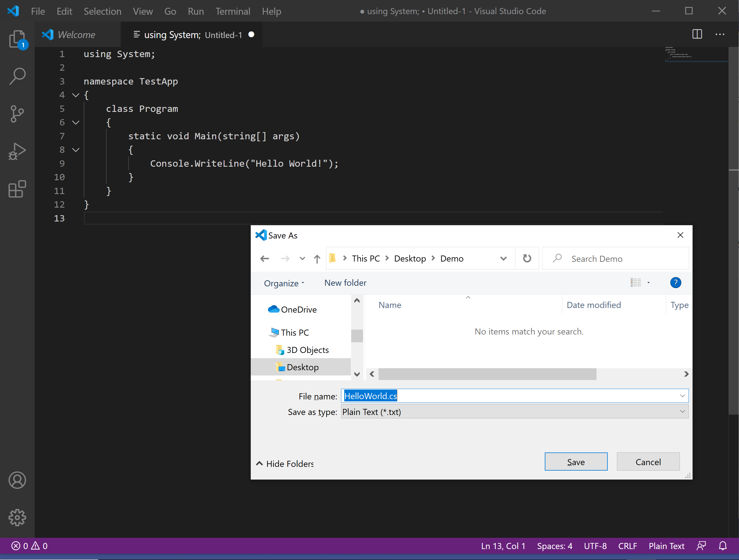Screen dimensions: 739x560
Task: Click refresh icon in Save As dialog
Action: point(527,258)
